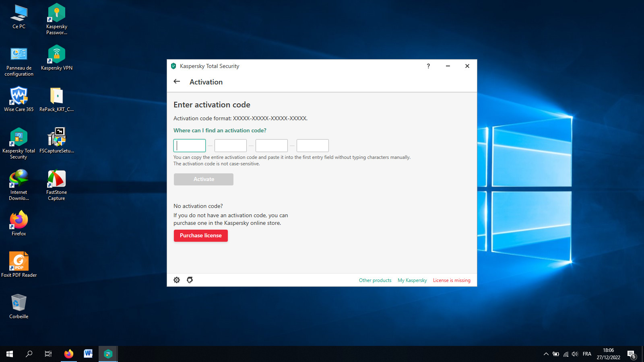Click License is missing link
This screenshot has height=362, width=644.
[452, 280]
